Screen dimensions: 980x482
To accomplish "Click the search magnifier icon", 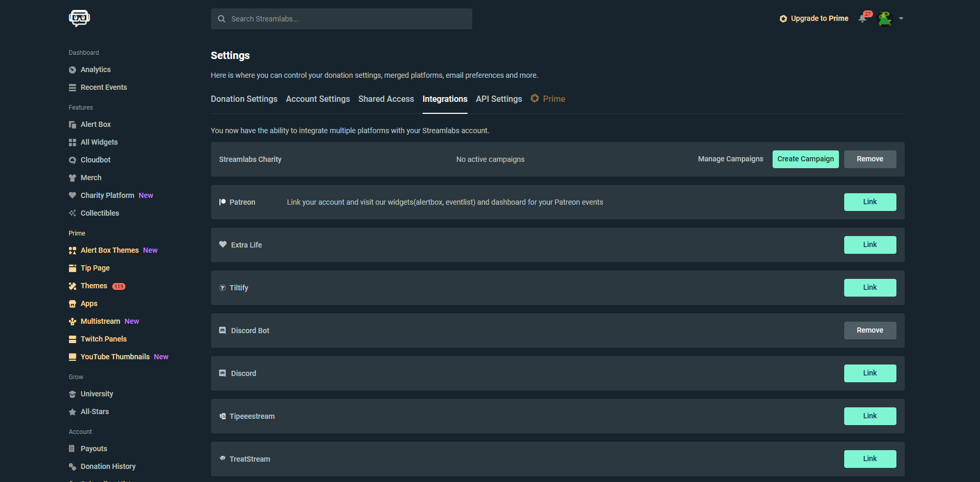I will (221, 19).
